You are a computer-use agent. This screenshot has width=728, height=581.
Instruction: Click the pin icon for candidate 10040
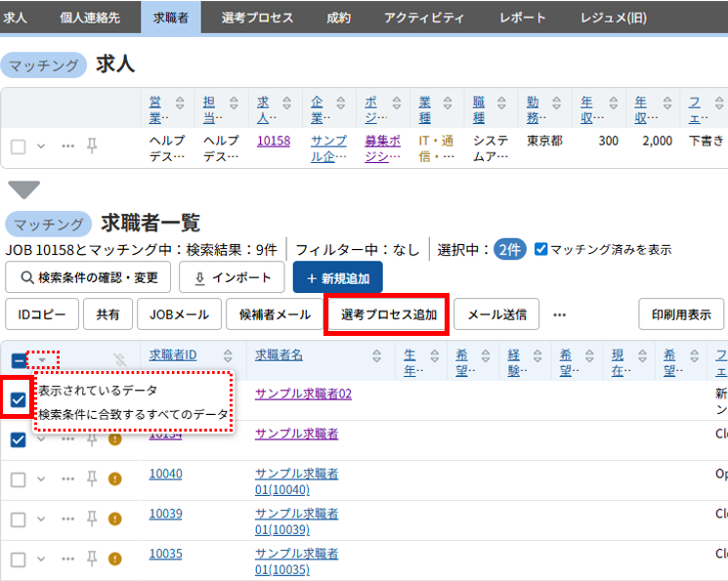(x=92, y=478)
